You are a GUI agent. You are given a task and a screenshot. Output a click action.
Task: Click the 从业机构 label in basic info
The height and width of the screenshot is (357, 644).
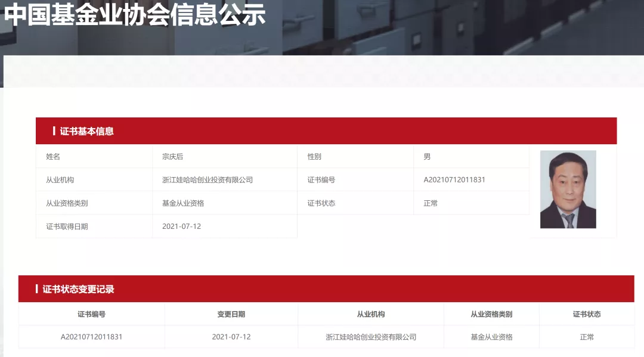(x=60, y=180)
